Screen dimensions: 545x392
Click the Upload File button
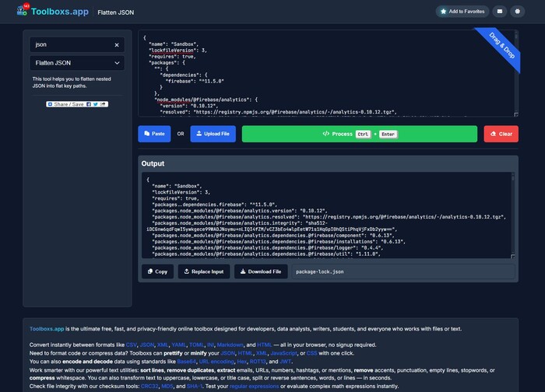pos(213,134)
